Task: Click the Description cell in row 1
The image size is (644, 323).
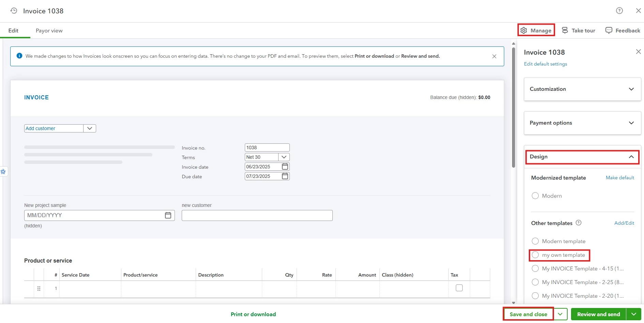Action: click(229, 289)
